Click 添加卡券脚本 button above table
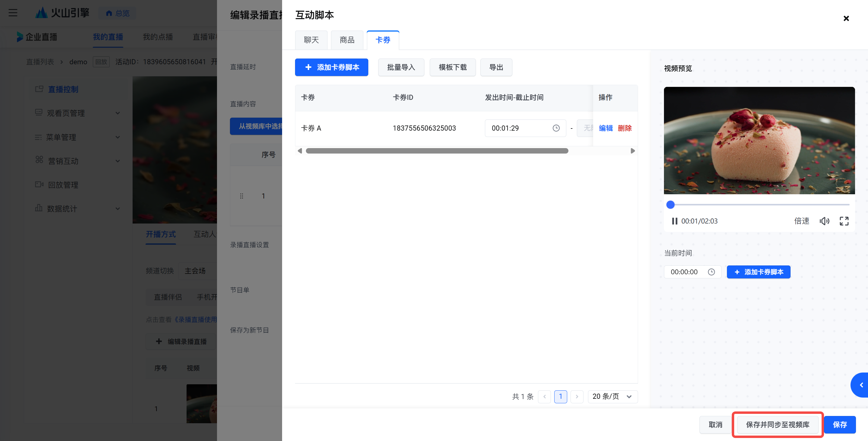 [x=332, y=68]
